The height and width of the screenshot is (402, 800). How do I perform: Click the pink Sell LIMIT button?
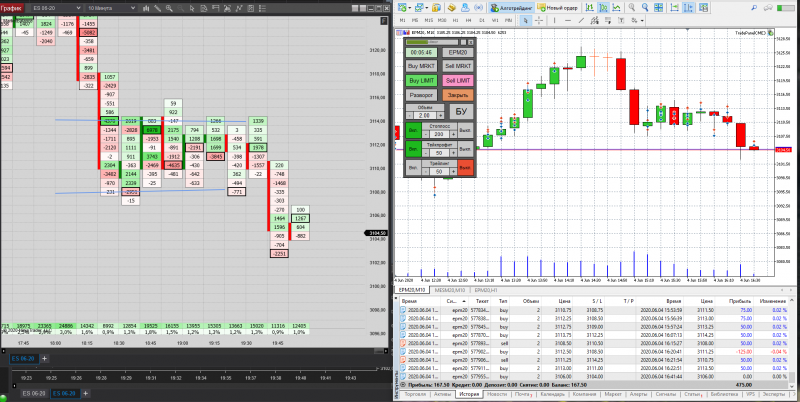coord(458,80)
